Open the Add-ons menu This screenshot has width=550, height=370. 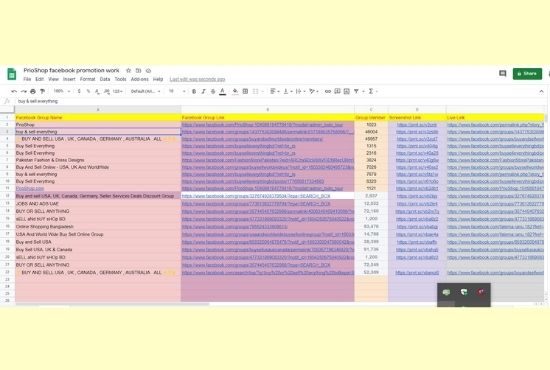[x=140, y=79]
